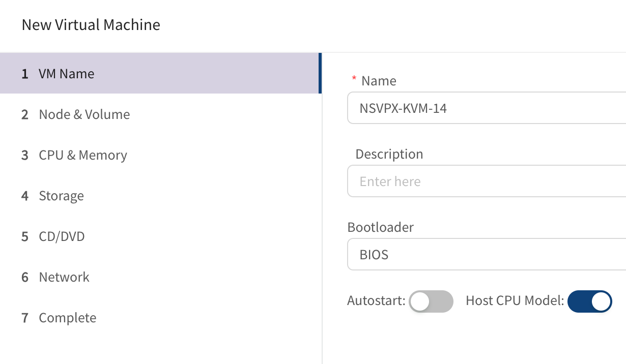Click the Host CPU Model label
The image size is (626, 364).
(x=515, y=301)
